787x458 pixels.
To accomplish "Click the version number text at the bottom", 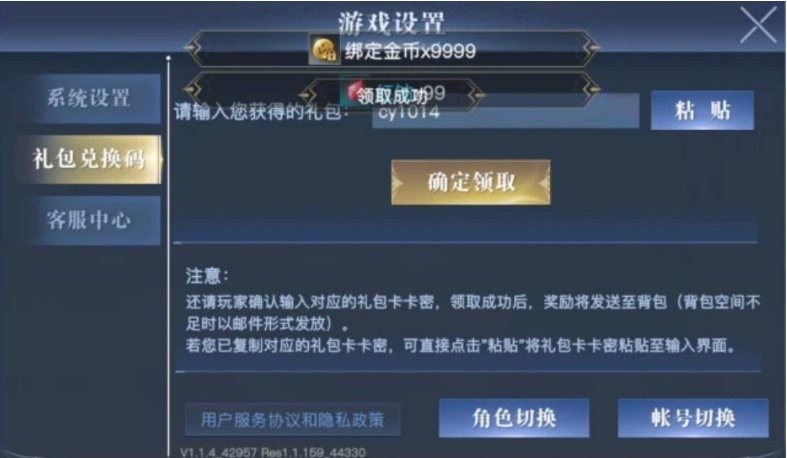I will click(x=273, y=452).
